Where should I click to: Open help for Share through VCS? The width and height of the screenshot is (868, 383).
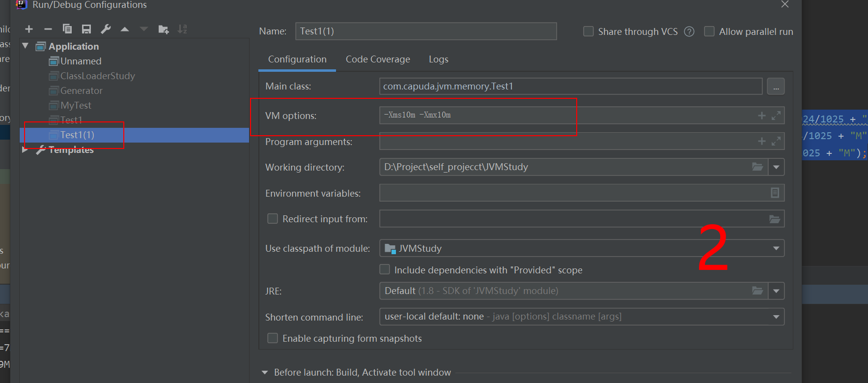click(x=689, y=31)
